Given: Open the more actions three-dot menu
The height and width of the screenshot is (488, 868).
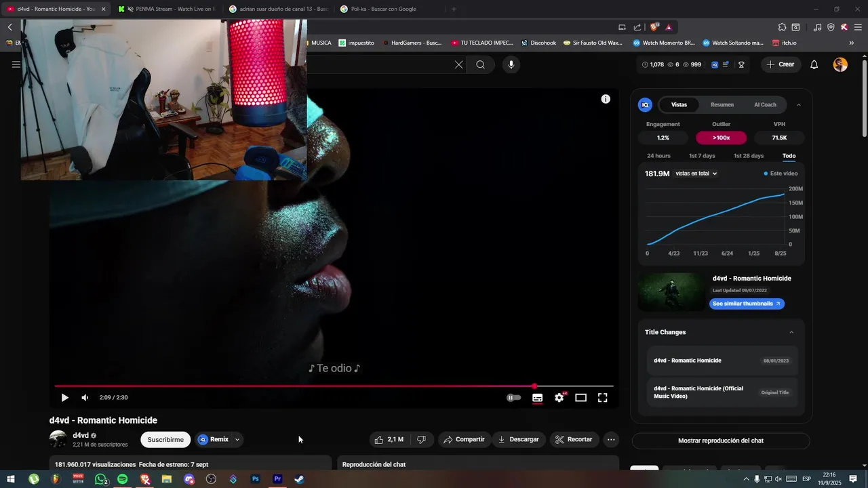Looking at the screenshot, I should (x=611, y=439).
